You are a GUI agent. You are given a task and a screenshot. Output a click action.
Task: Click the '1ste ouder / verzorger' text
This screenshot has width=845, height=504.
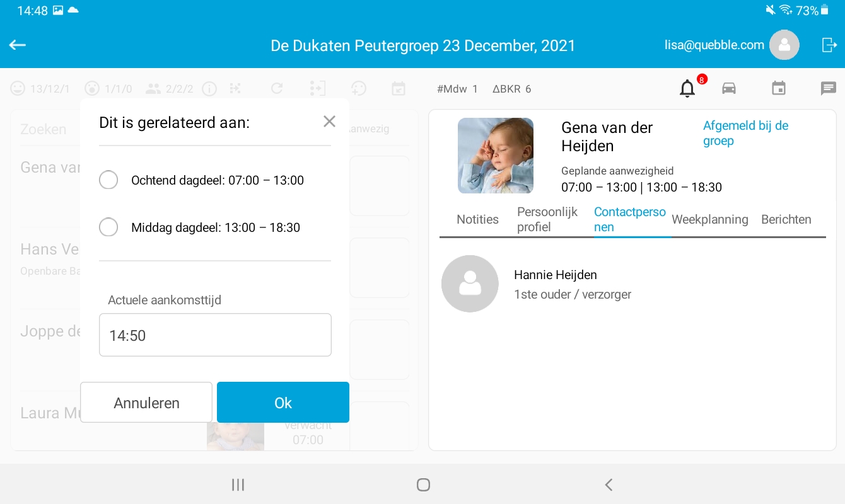click(573, 294)
